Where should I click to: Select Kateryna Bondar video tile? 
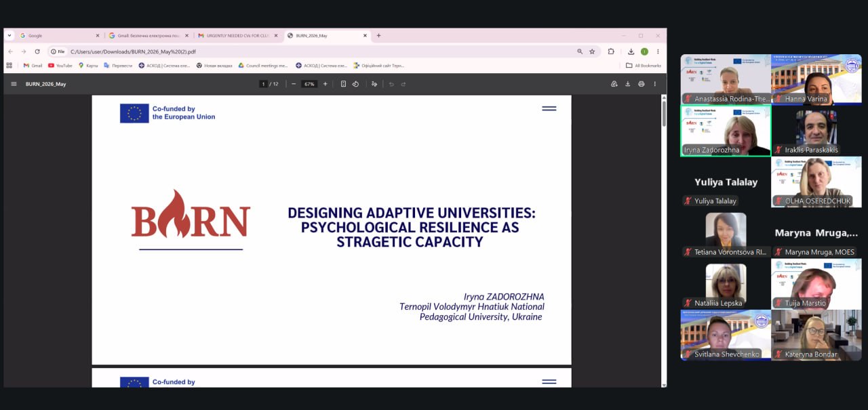click(816, 335)
